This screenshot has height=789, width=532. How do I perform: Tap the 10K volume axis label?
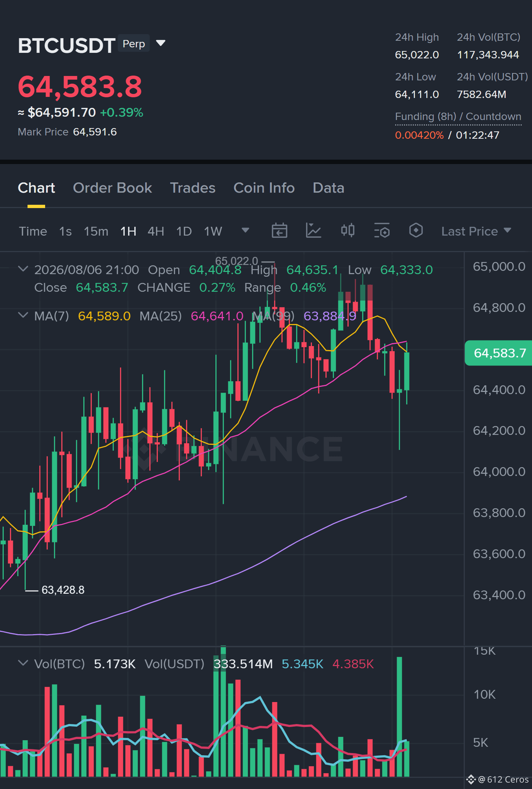[484, 694]
